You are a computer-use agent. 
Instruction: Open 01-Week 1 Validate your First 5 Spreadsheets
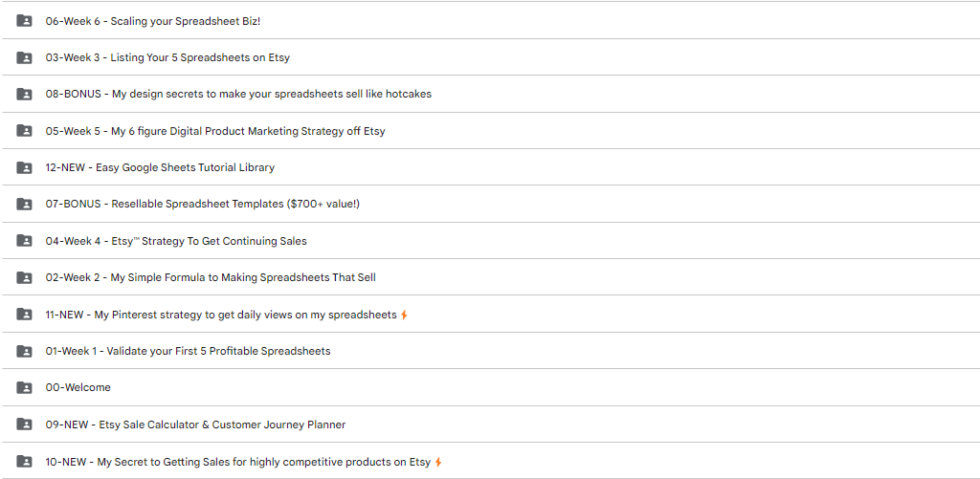189,351
